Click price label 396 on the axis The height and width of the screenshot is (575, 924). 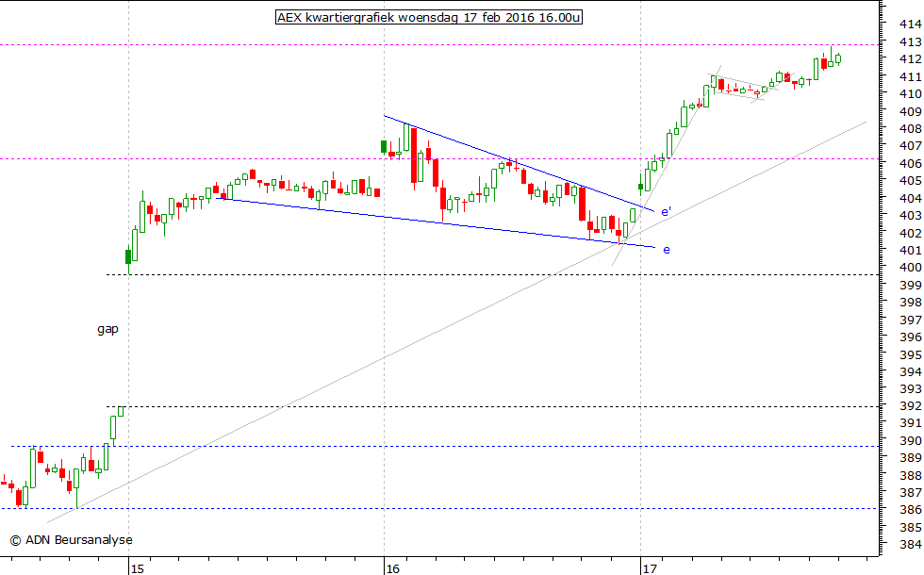pyautogui.click(x=911, y=337)
